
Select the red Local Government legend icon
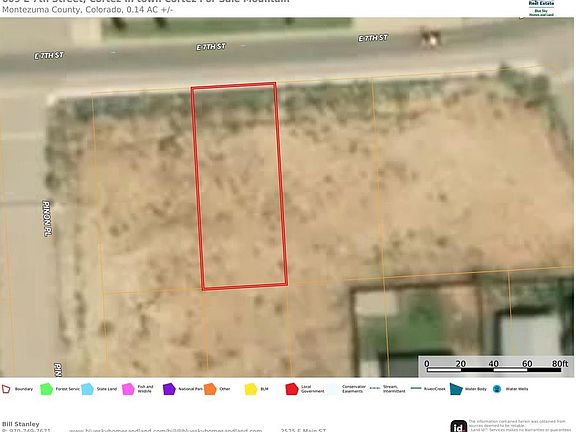[x=292, y=389]
